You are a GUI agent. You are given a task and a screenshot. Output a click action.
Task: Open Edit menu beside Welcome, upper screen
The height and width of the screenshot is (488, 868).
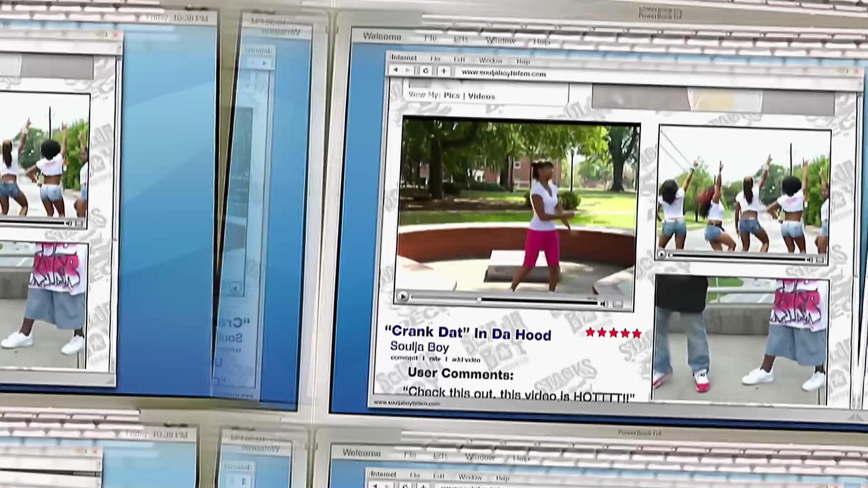[460, 39]
